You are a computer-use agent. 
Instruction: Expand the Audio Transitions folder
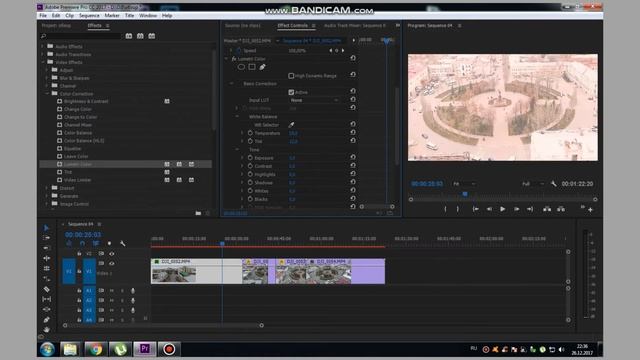tap(42, 54)
